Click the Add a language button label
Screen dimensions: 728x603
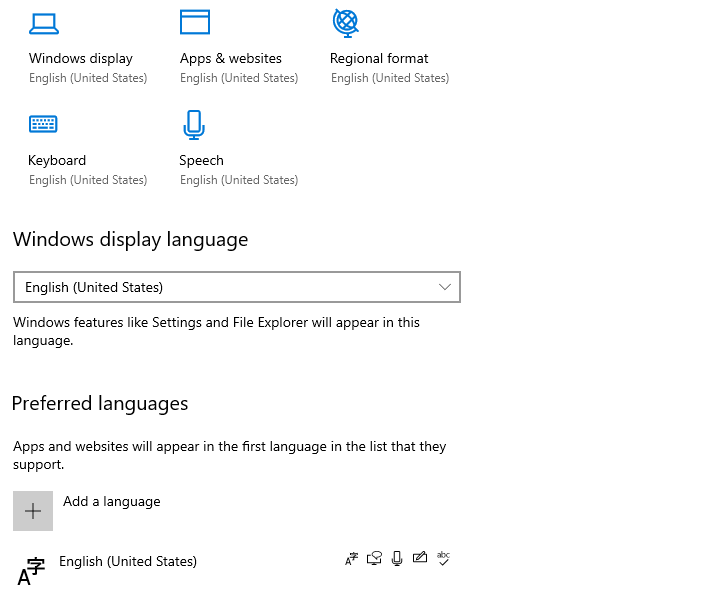click(x=111, y=501)
